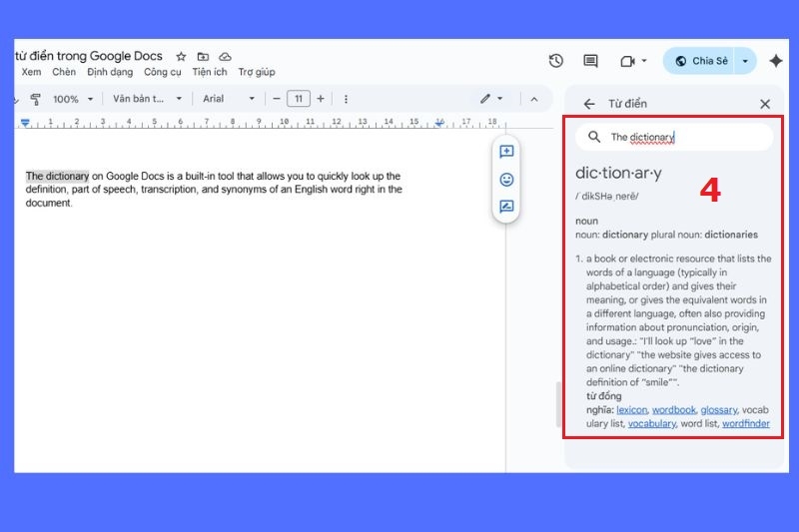Open the Arial font dropdown

pyautogui.click(x=229, y=99)
